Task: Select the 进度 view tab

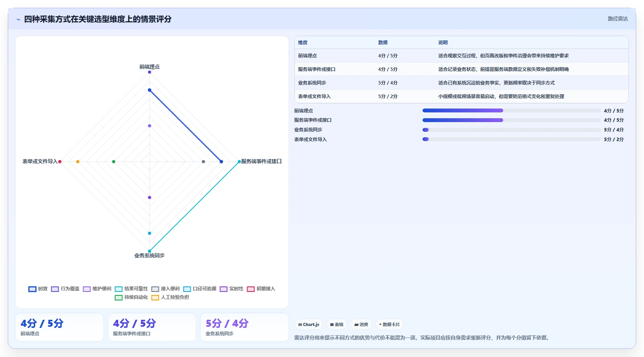Action: point(361,324)
